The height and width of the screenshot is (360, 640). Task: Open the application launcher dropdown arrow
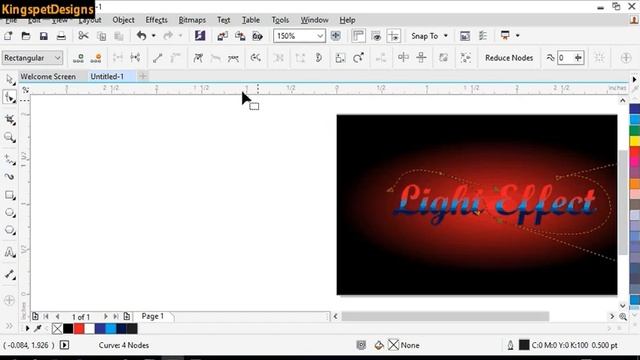[518, 36]
